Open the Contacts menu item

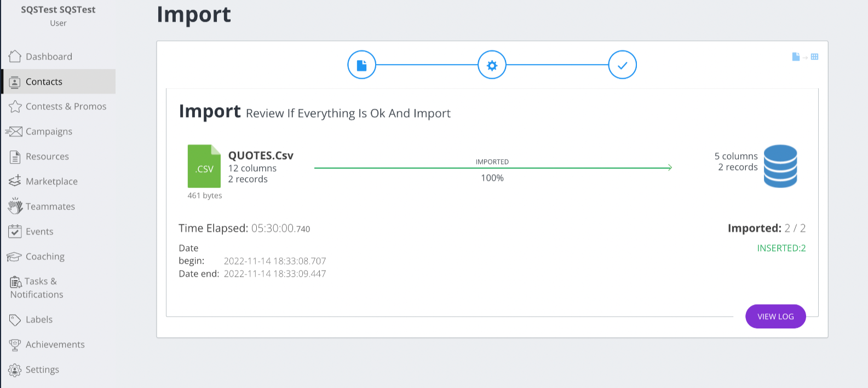44,82
